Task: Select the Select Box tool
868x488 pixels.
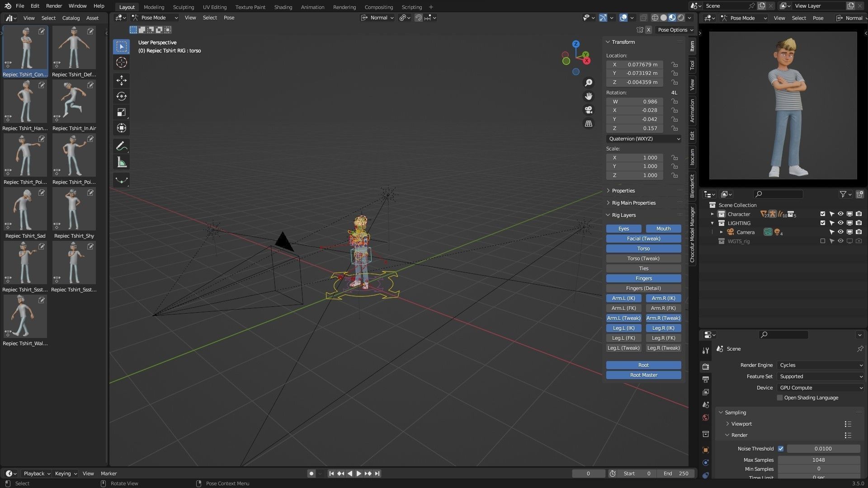Action: 121,47
